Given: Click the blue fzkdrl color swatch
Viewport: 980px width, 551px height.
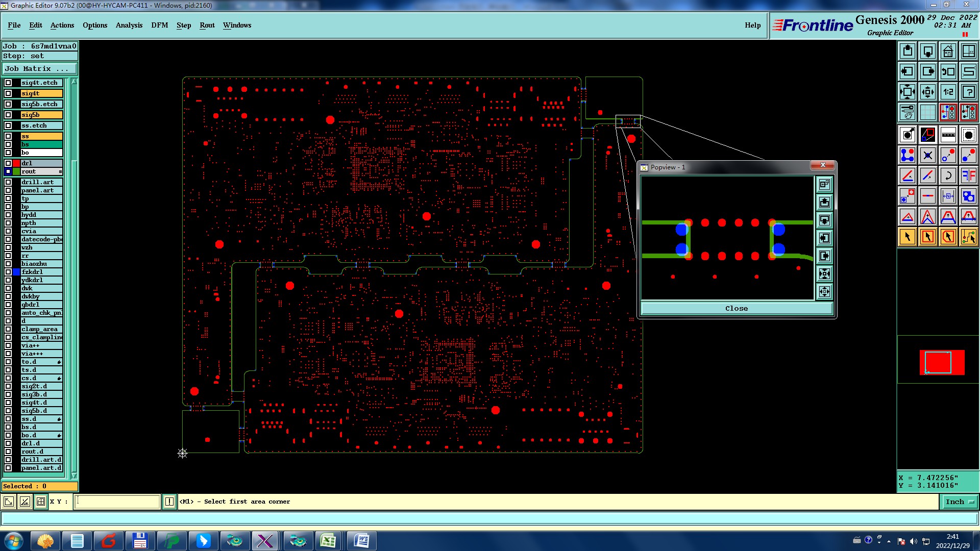Looking at the screenshot, I should pos(16,272).
